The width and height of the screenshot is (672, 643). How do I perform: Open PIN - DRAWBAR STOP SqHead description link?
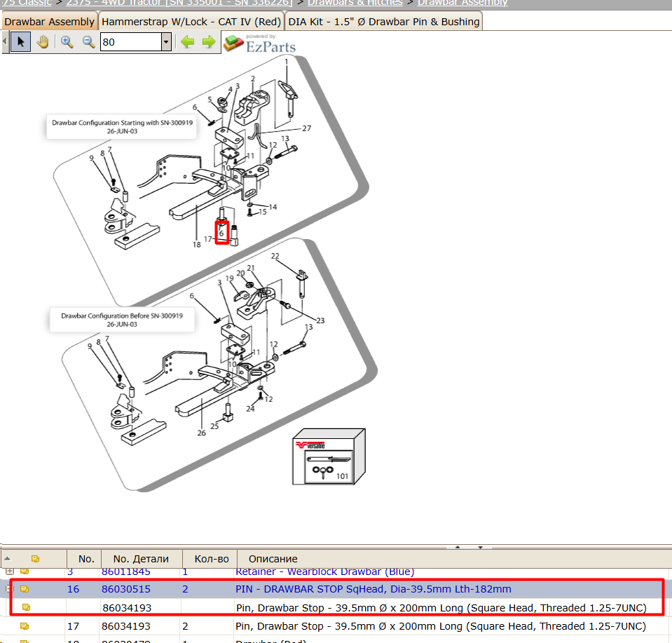(x=373, y=589)
